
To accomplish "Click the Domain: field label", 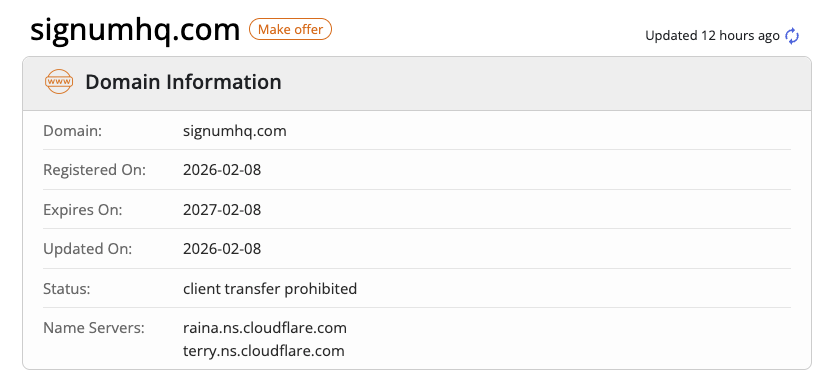I will (x=72, y=131).
